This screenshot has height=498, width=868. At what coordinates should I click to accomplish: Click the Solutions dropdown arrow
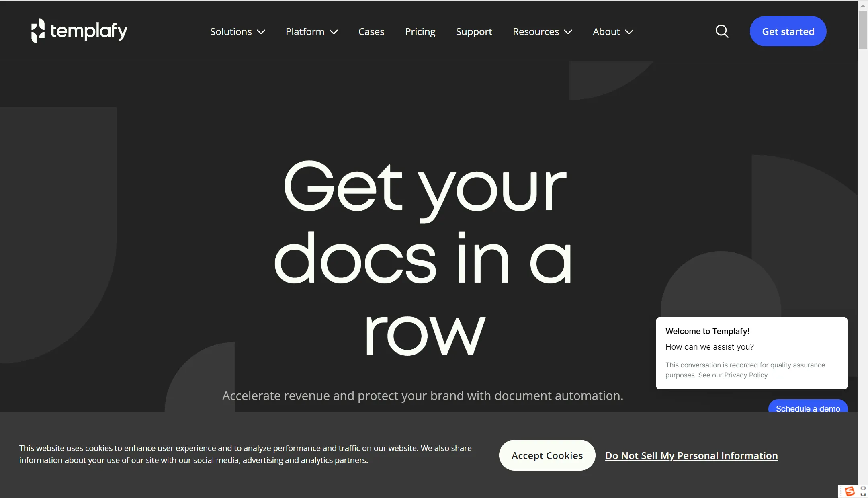[x=261, y=31]
